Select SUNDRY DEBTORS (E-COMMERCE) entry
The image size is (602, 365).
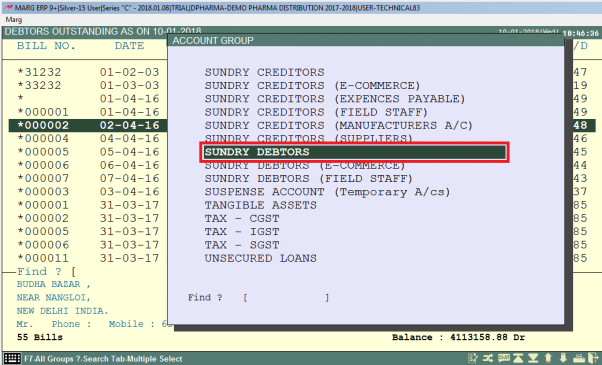(305, 165)
